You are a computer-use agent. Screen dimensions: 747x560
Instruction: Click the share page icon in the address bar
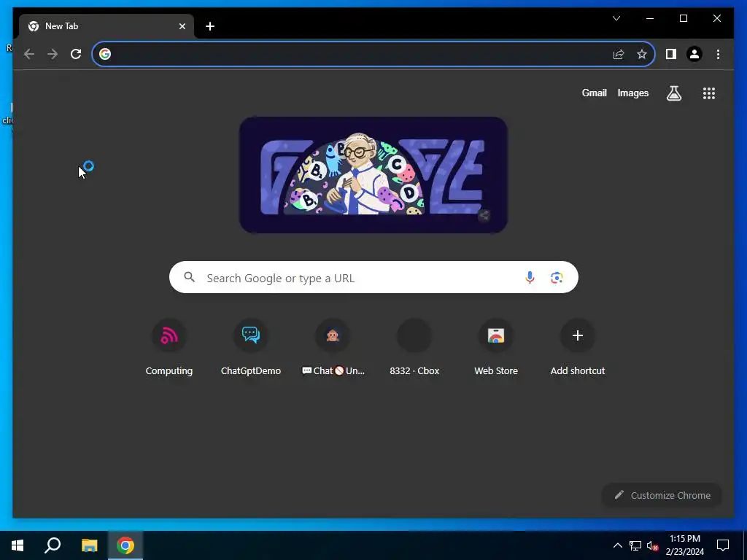(619, 54)
